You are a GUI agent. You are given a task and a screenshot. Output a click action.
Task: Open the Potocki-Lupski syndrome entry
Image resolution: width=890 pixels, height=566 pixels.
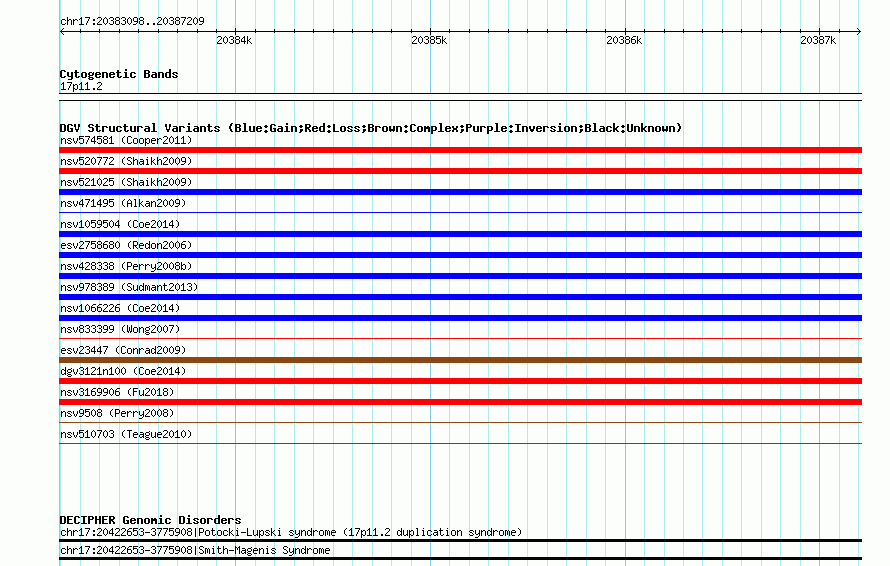(291, 533)
